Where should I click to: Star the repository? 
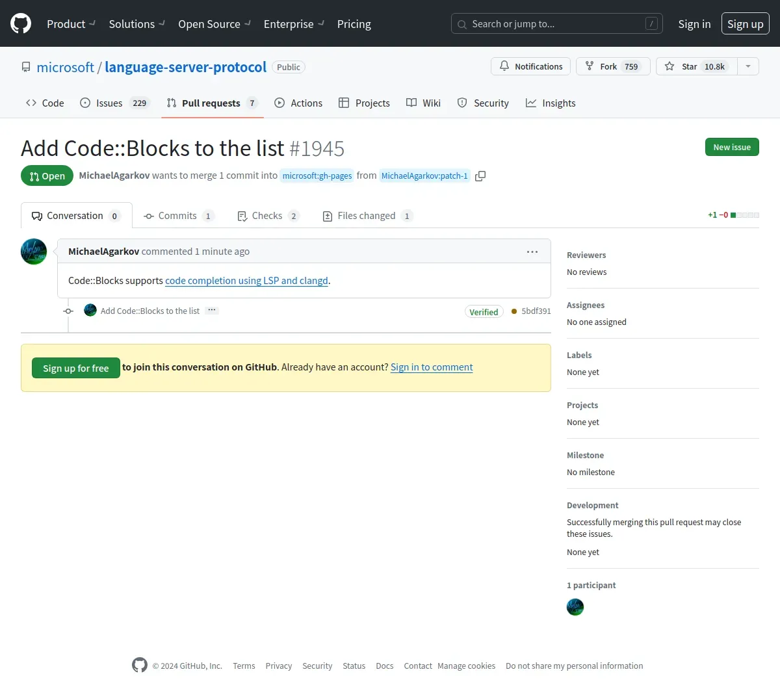696,66
